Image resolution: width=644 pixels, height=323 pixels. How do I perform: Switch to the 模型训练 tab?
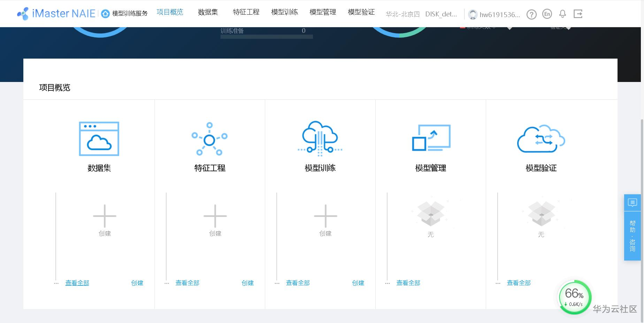[284, 12]
